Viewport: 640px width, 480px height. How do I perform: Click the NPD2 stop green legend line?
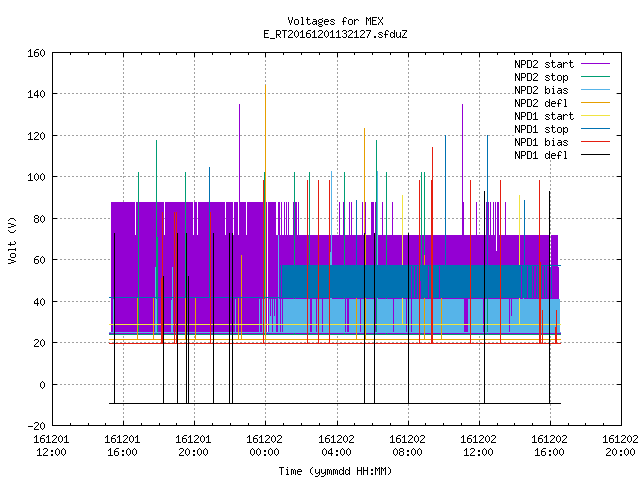coord(595,77)
